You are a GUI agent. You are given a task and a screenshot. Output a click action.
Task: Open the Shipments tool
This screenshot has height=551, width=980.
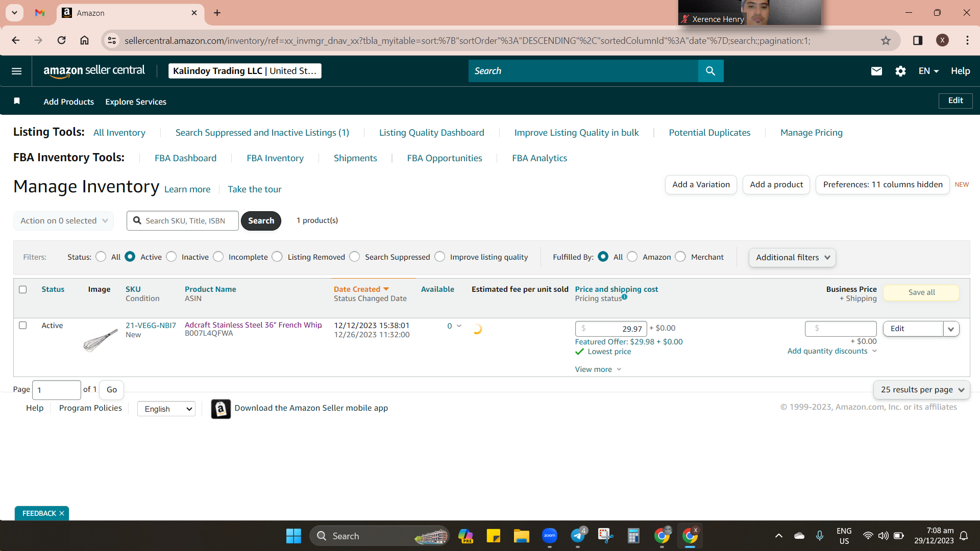click(x=355, y=158)
